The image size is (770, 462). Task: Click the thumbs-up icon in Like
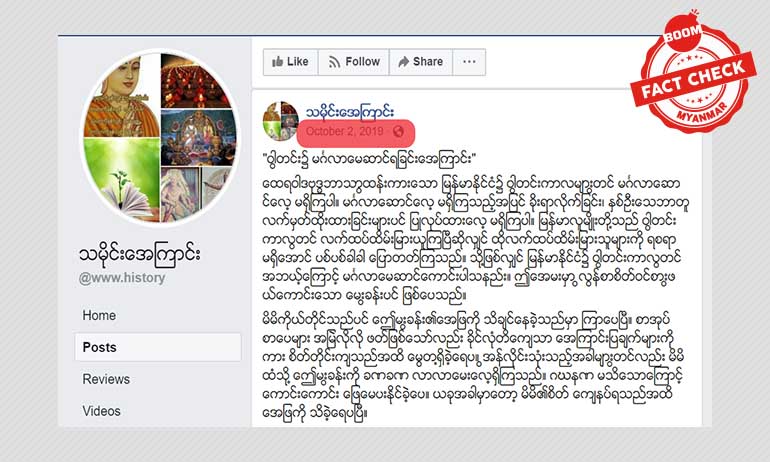[x=277, y=61]
